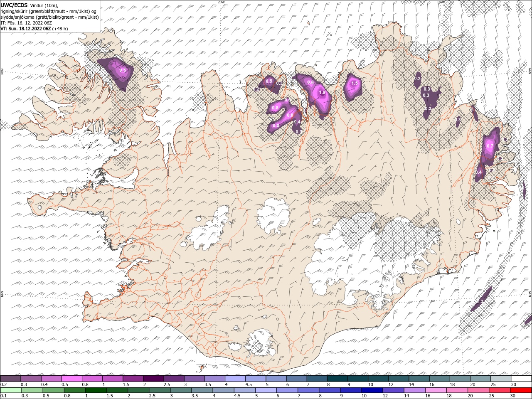This screenshot has width=532, height=399.
Task: Click the 20W longitude label on the top edge
Action: (221, 2)
